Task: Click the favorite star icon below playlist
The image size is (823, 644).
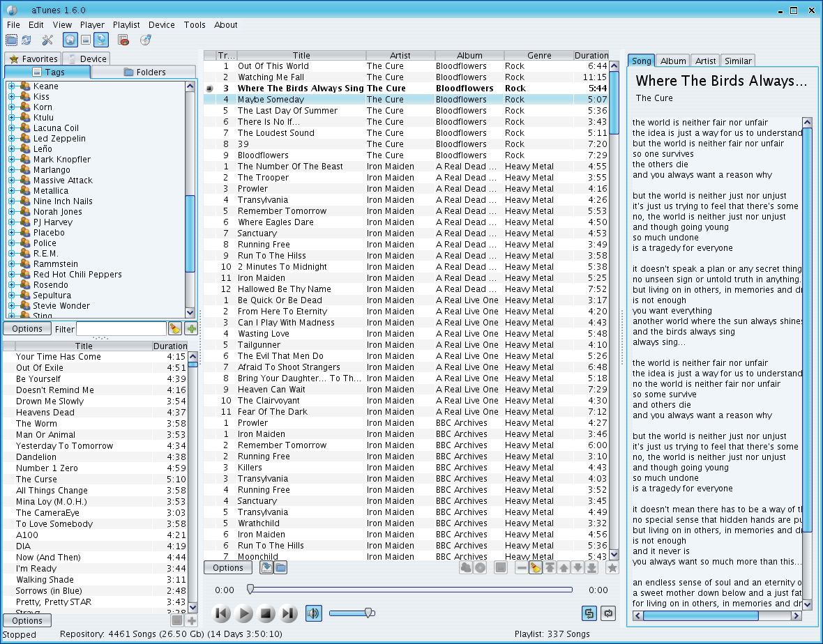Action: [612, 568]
